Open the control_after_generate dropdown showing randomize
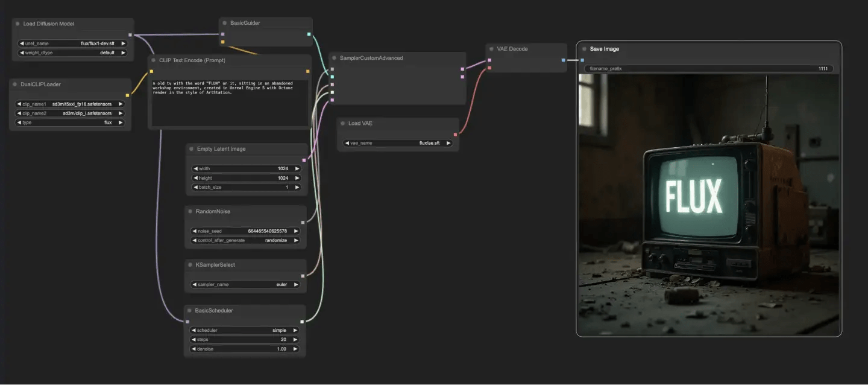The image size is (868, 385). point(245,240)
